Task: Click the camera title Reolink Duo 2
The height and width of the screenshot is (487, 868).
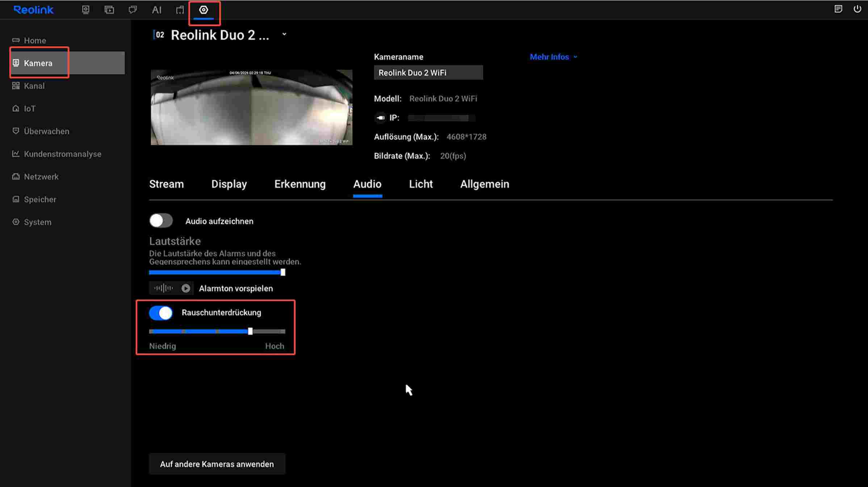Action: (220, 35)
